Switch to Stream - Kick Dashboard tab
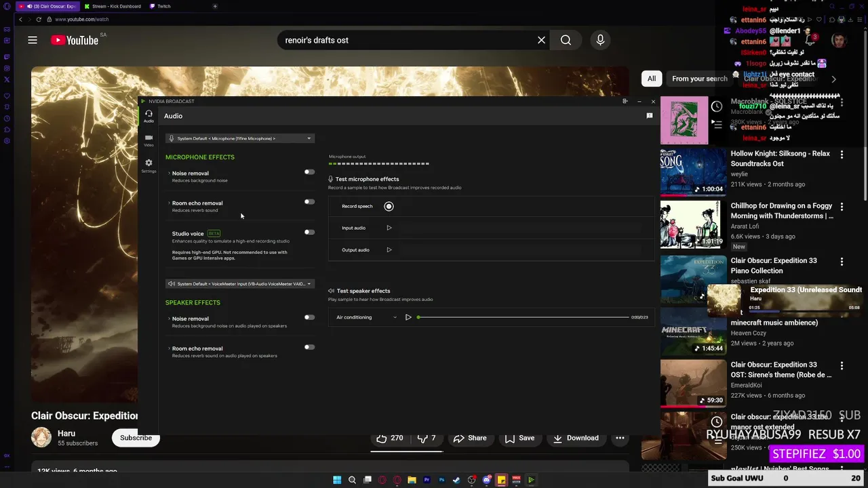 112,6
